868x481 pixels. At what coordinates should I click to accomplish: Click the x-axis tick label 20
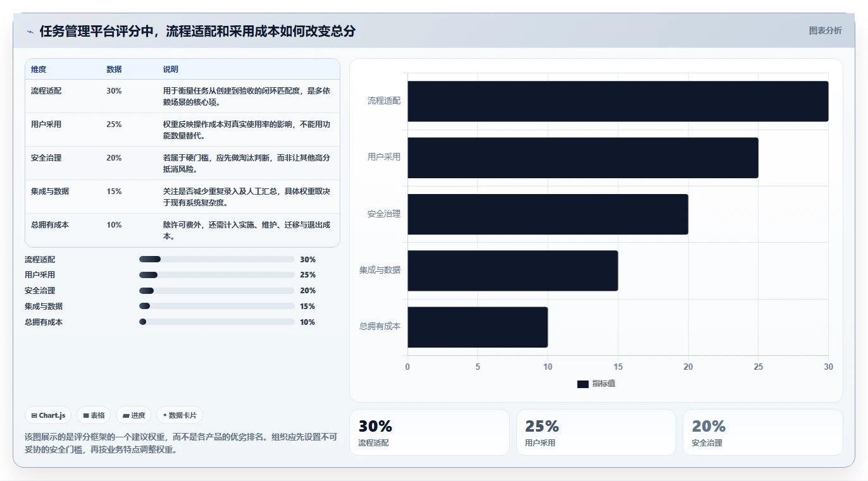pos(688,367)
